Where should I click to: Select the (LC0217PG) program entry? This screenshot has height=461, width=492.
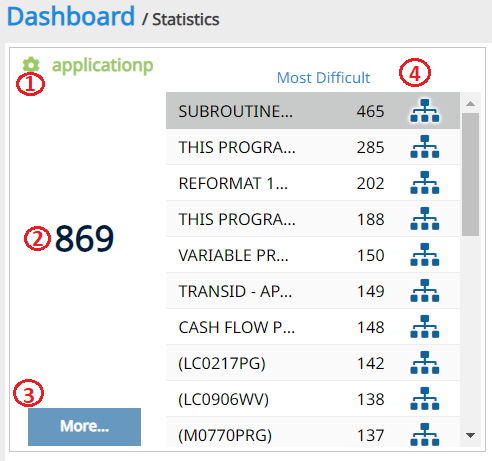[x=222, y=363]
